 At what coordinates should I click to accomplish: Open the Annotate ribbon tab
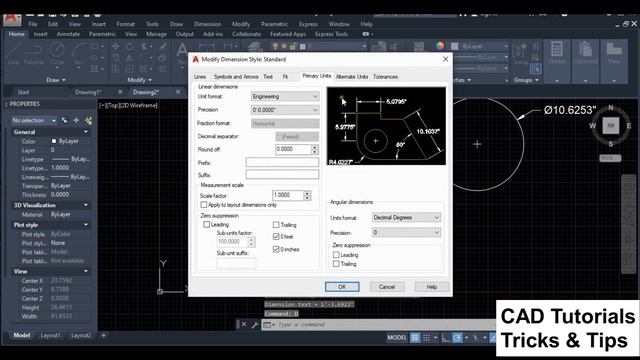pyautogui.click(x=68, y=34)
